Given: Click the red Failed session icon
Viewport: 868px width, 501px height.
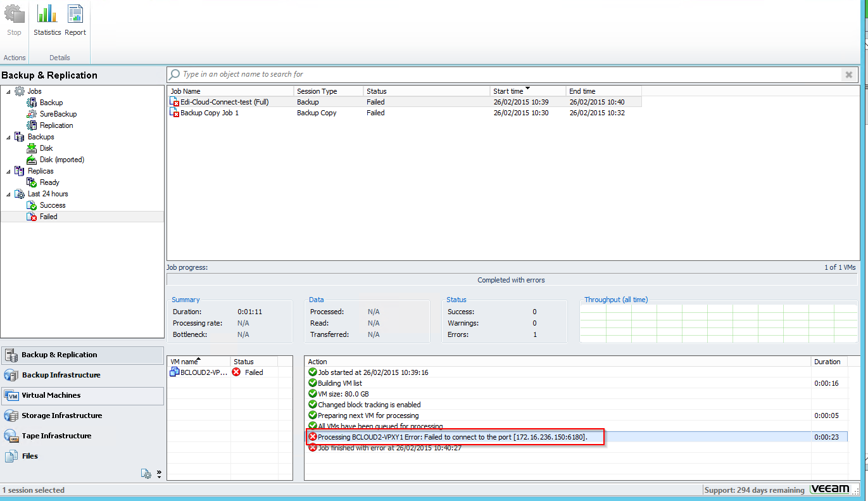Looking at the screenshot, I should point(32,217).
